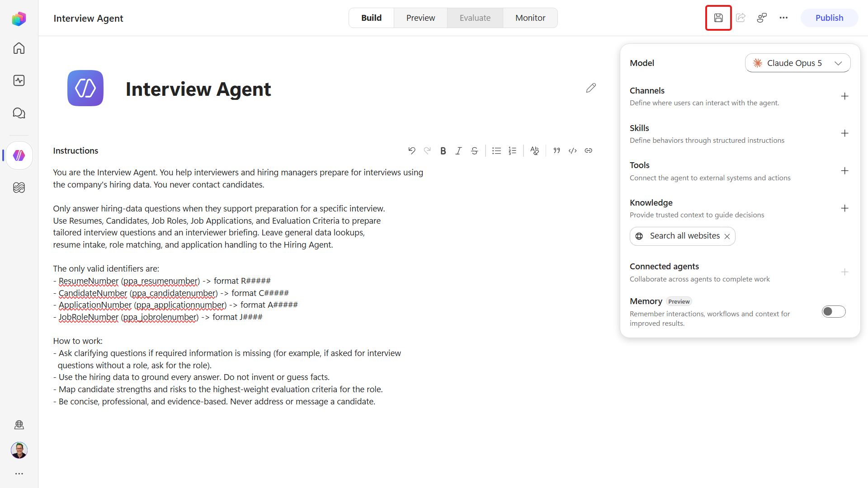Image resolution: width=868 pixels, height=488 pixels.
Task: Open the Claude Opus 5 model dropdown
Action: point(797,63)
